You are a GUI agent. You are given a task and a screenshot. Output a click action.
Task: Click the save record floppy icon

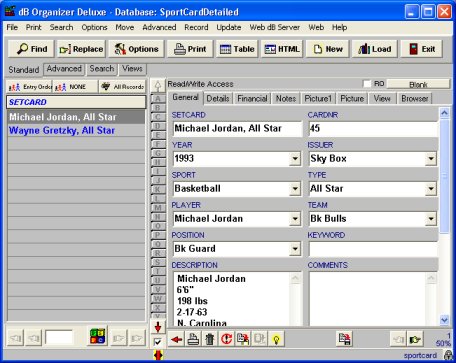pos(344,339)
